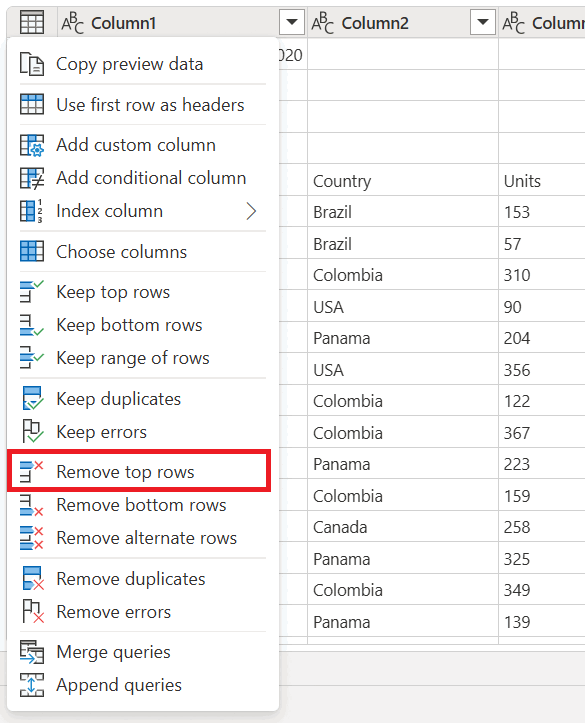Image resolution: width=585 pixels, height=723 pixels.
Task: Select Keep bottom rows menu entry
Action: pyautogui.click(x=143, y=325)
